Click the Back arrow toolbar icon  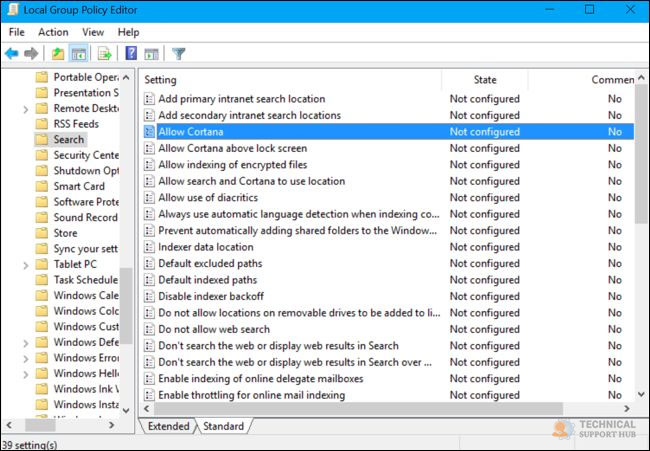click(12, 53)
